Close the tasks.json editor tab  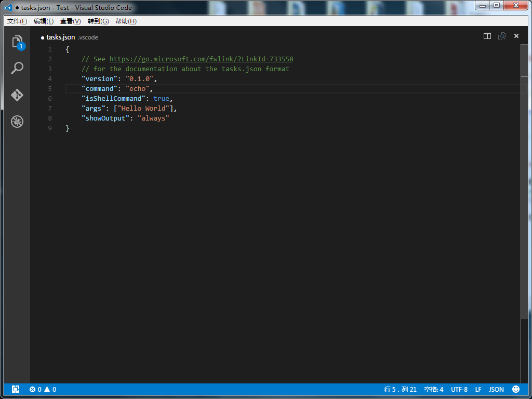coord(516,36)
